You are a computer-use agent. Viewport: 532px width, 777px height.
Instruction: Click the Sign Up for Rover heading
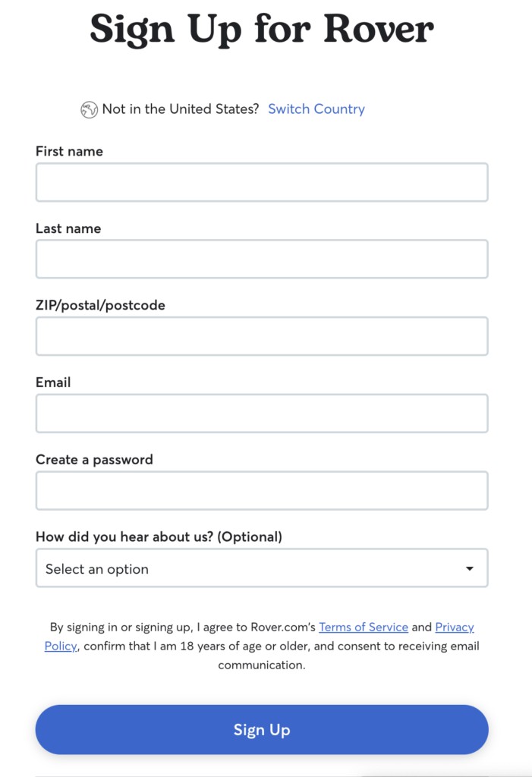click(262, 30)
